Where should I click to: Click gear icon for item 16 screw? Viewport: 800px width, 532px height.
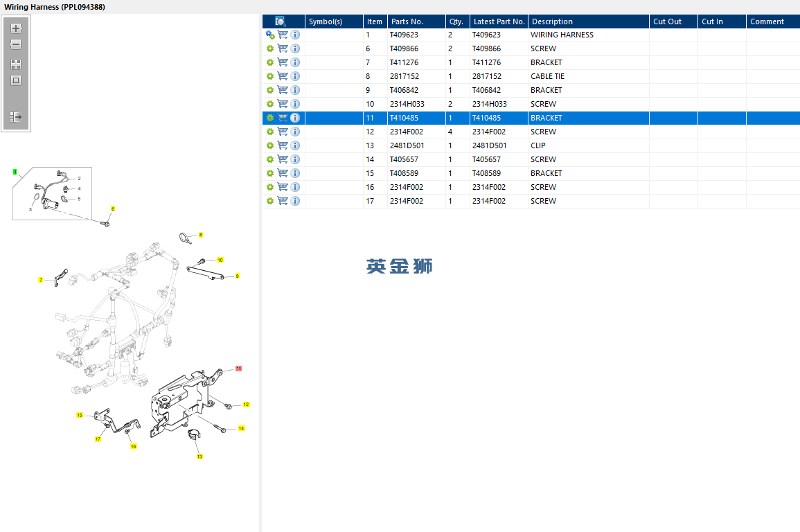coord(270,187)
